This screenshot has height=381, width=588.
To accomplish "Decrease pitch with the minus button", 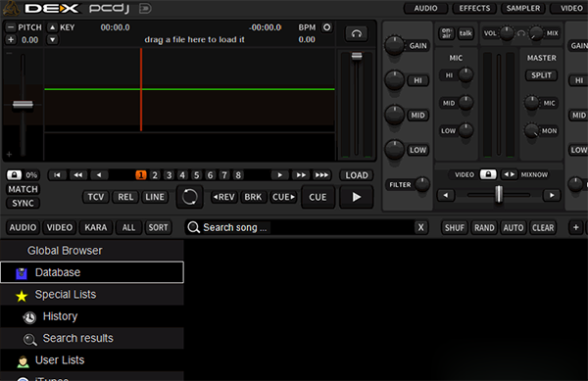I will click(11, 27).
